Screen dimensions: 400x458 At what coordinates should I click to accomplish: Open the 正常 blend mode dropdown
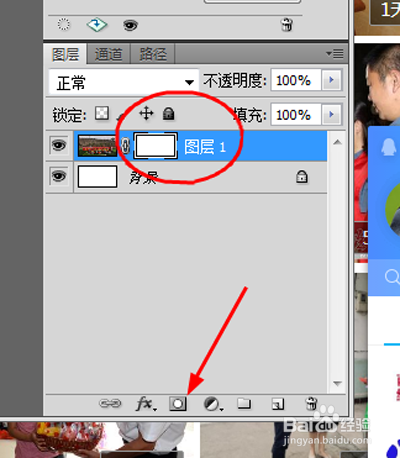[124, 82]
